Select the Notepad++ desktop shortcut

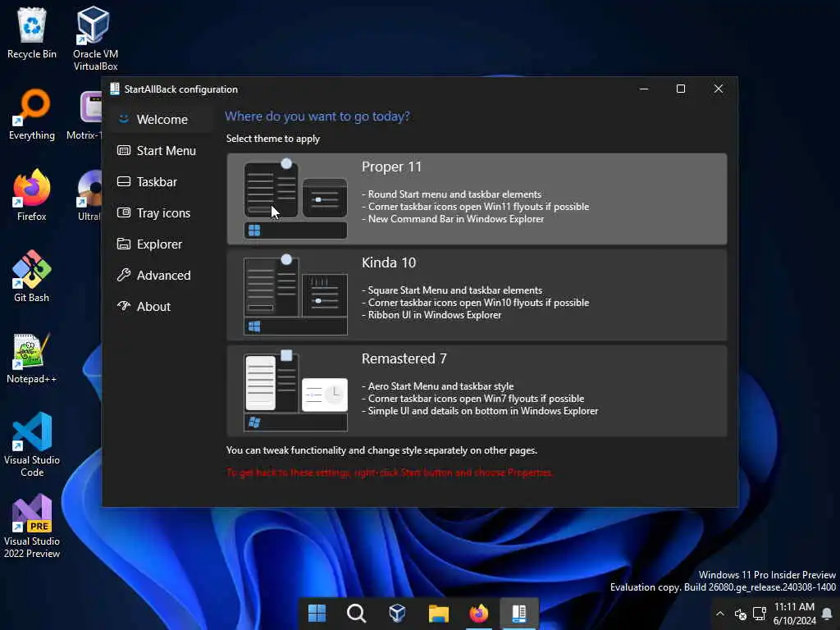[32, 358]
